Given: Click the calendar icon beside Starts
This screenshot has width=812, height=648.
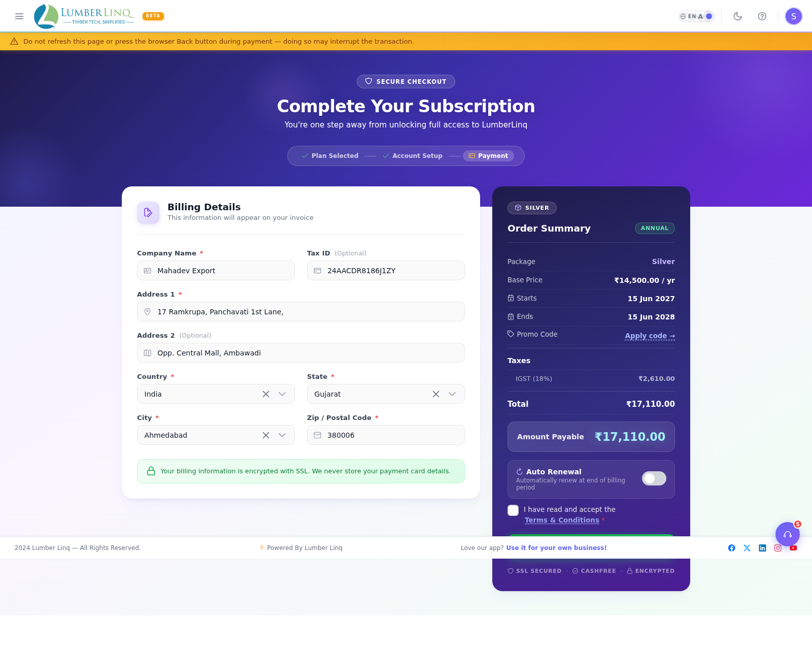Looking at the screenshot, I should point(511,298).
